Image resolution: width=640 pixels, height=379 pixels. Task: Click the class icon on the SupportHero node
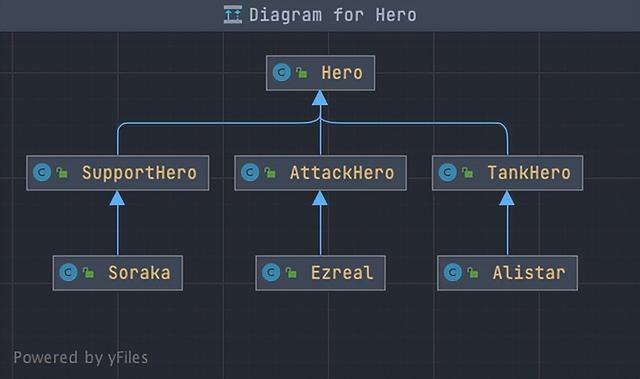(x=42, y=173)
